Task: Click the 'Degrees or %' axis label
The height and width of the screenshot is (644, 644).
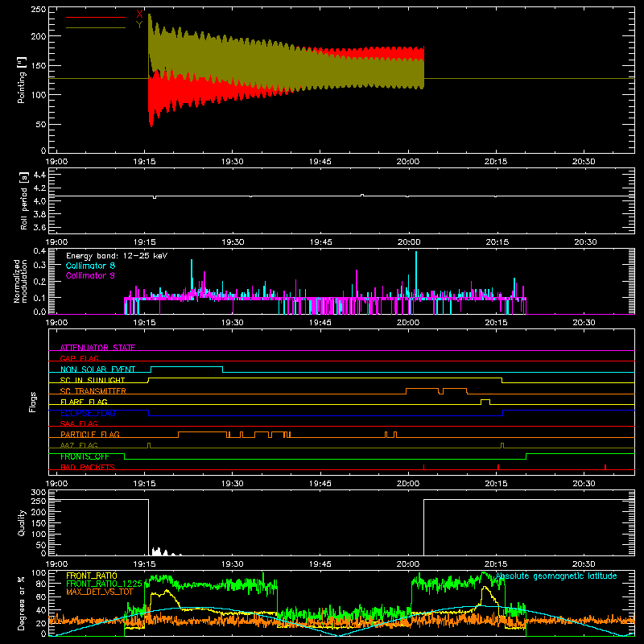Action: (22, 603)
